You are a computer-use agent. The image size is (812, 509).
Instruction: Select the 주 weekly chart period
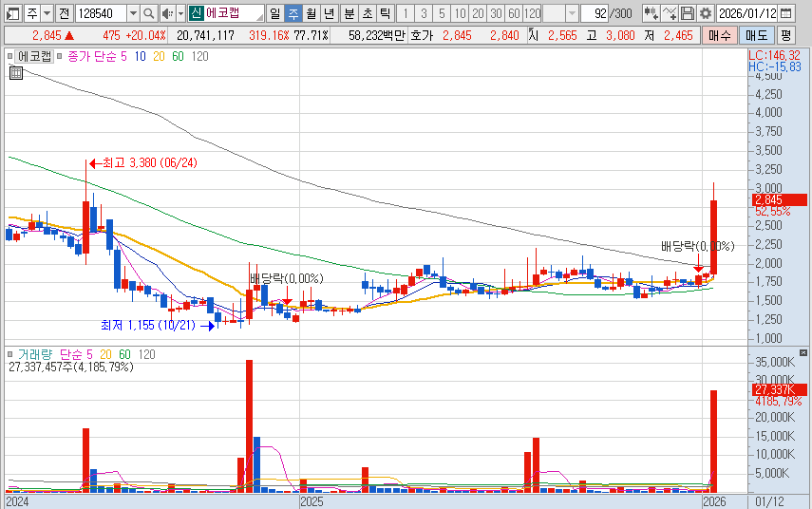click(293, 13)
